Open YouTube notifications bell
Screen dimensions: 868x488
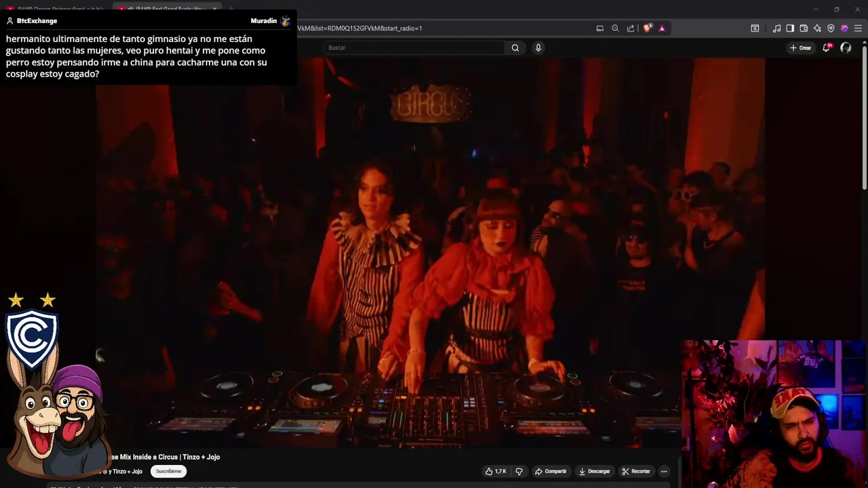tap(826, 47)
